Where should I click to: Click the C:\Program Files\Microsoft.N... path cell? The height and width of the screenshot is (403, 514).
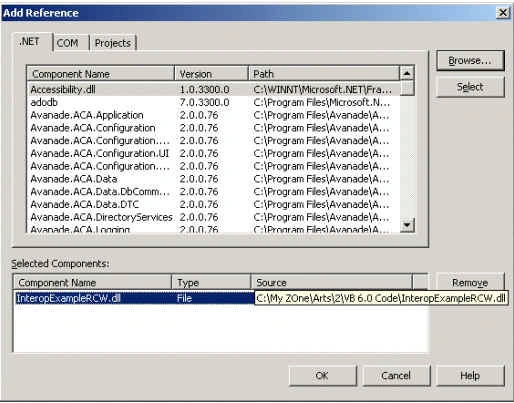[x=322, y=102]
